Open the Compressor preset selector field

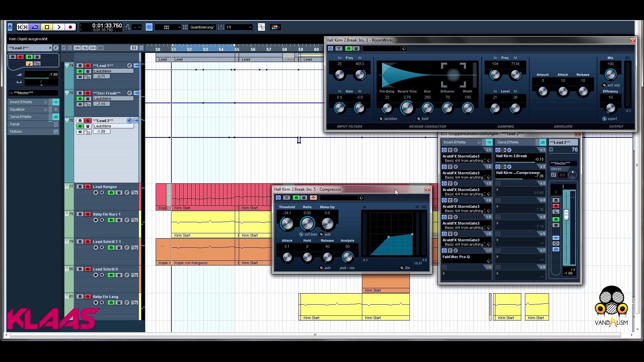342,198
